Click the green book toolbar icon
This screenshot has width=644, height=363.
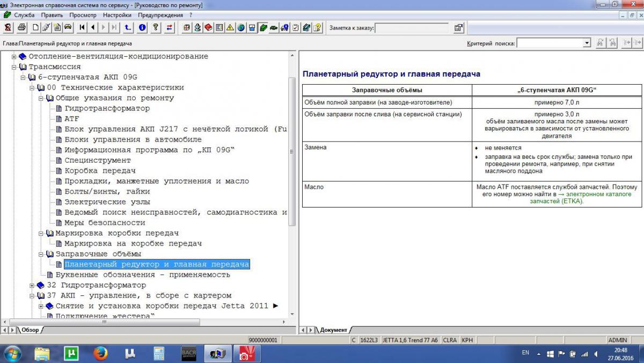263,27
